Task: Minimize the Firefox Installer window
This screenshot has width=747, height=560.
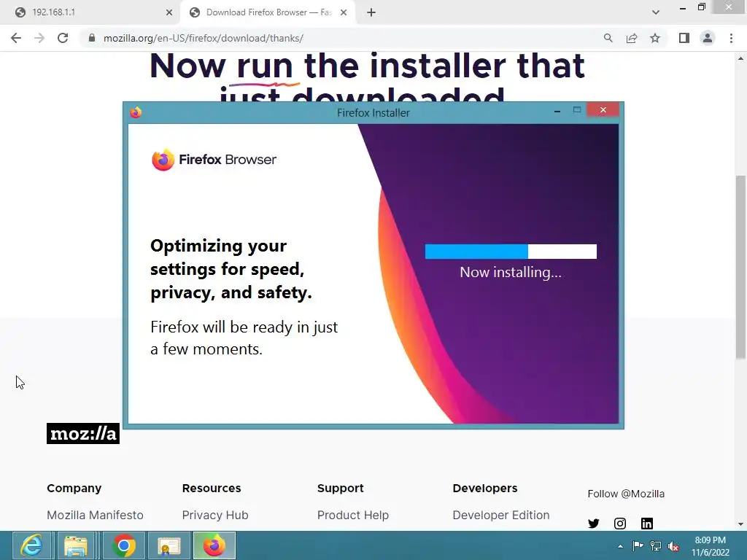Action: pos(557,111)
